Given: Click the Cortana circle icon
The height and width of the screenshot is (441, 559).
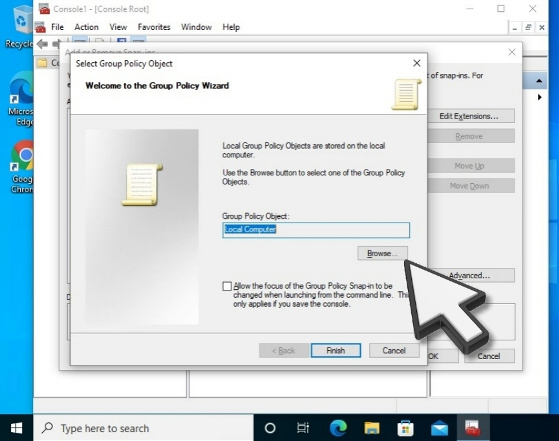Looking at the screenshot, I should 270,428.
